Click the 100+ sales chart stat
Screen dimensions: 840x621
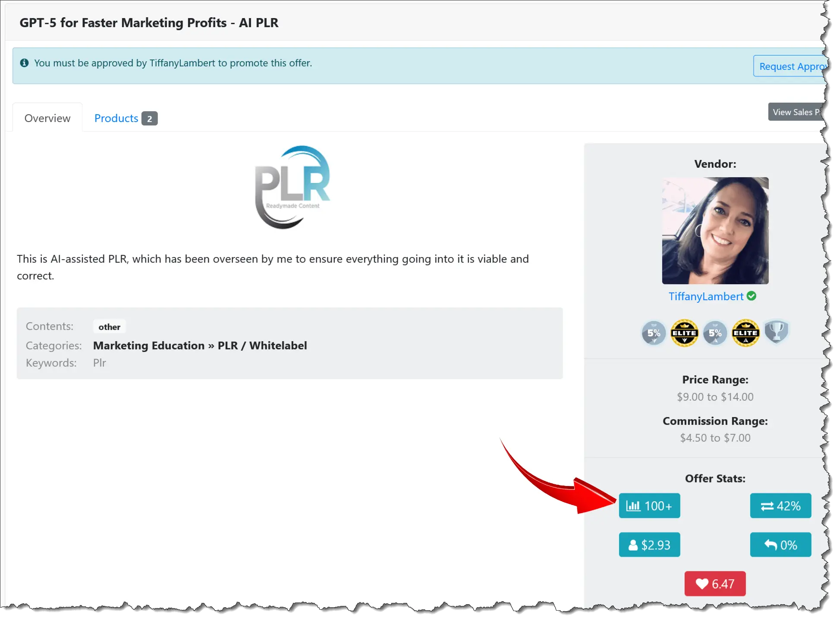649,506
